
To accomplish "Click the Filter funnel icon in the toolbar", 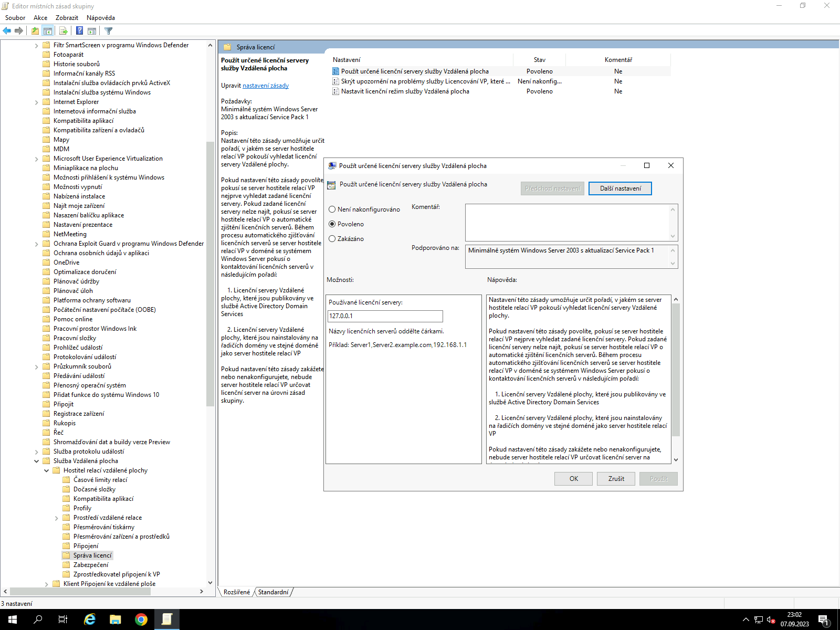I will click(109, 31).
